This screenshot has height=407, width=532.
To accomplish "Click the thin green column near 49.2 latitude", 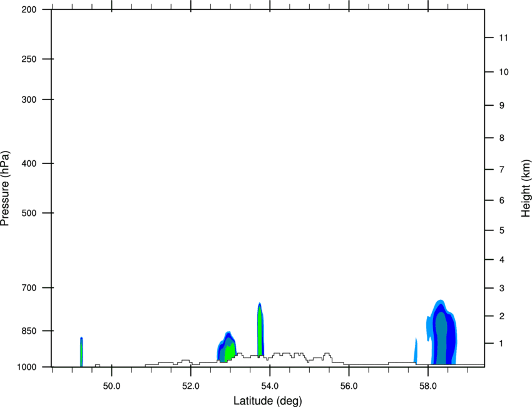I will [81, 352].
